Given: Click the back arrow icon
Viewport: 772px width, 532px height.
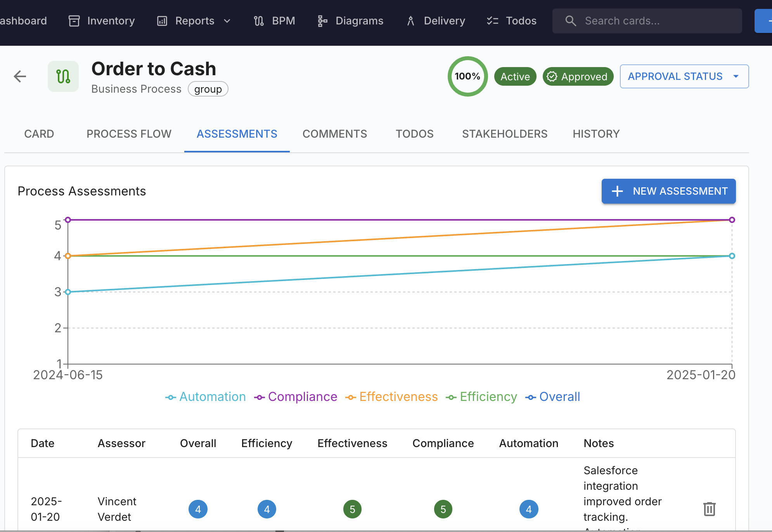Looking at the screenshot, I should point(20,76).
